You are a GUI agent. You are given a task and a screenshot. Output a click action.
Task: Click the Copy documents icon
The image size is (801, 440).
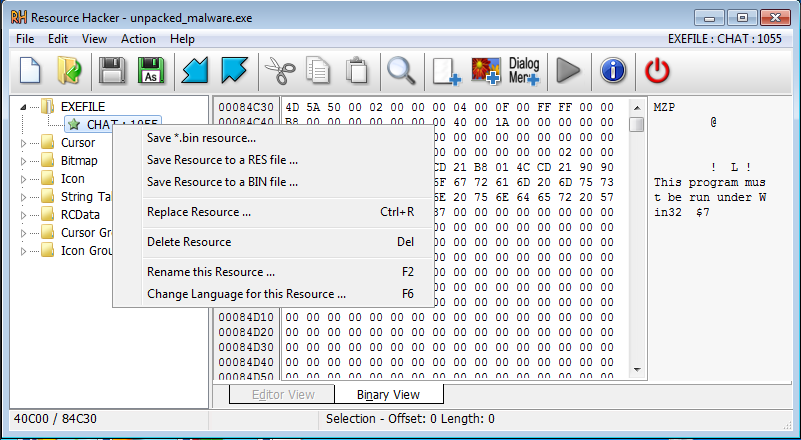point(318,71)
